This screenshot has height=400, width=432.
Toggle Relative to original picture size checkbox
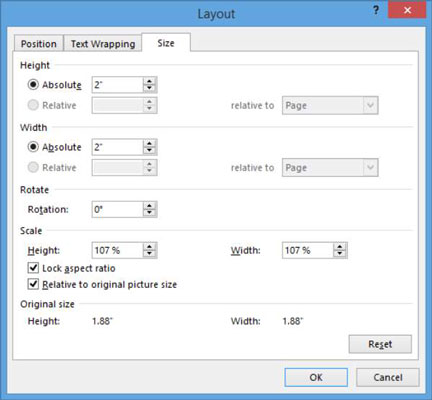[x=33, y=284]
